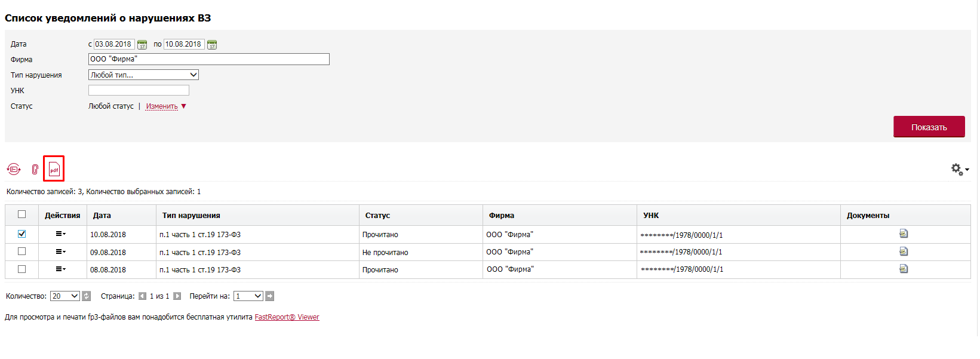Expand the Количество per-page dropdown
This screenshot has width=980, height=359.
coord(65,296)
